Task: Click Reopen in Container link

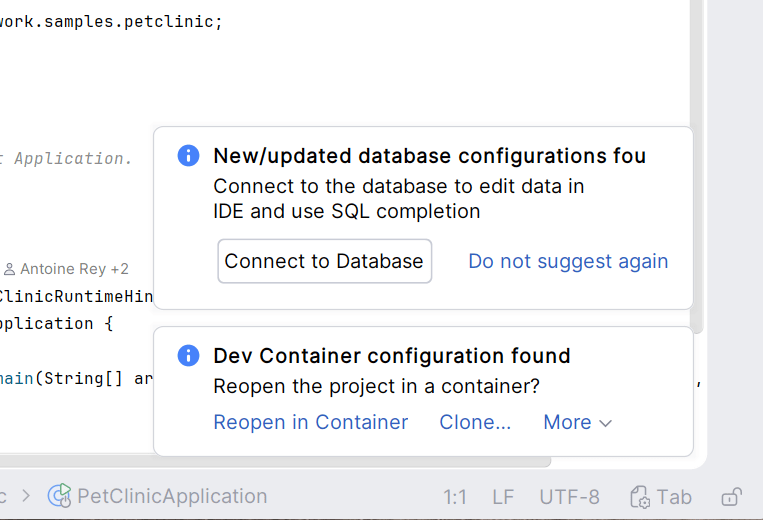Action: (x=311, y=422)
